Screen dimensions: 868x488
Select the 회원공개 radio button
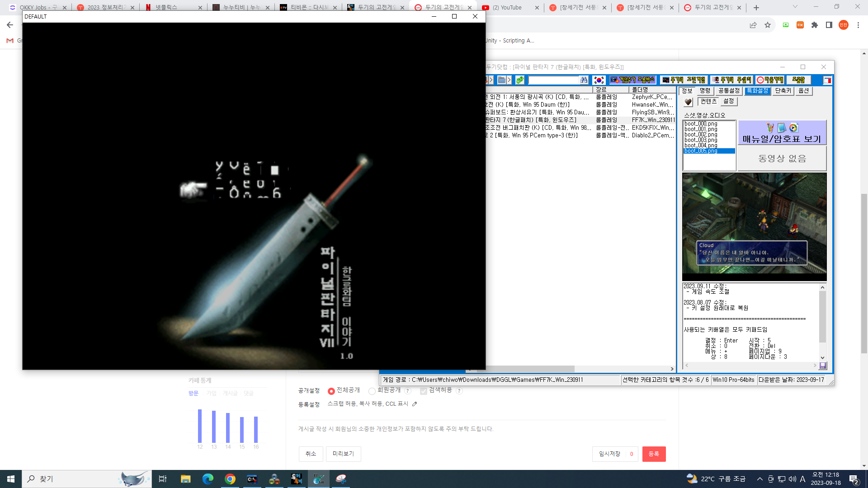tap(372, 391)
